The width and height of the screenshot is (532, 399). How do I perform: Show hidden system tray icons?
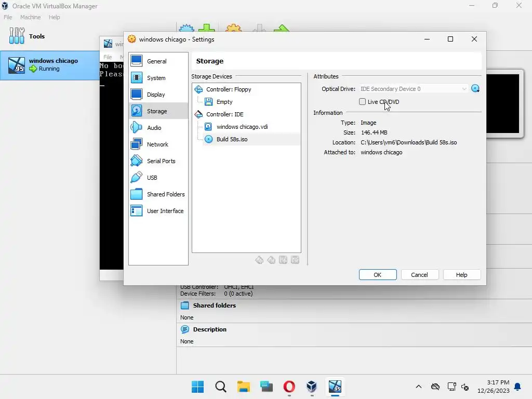419,387
